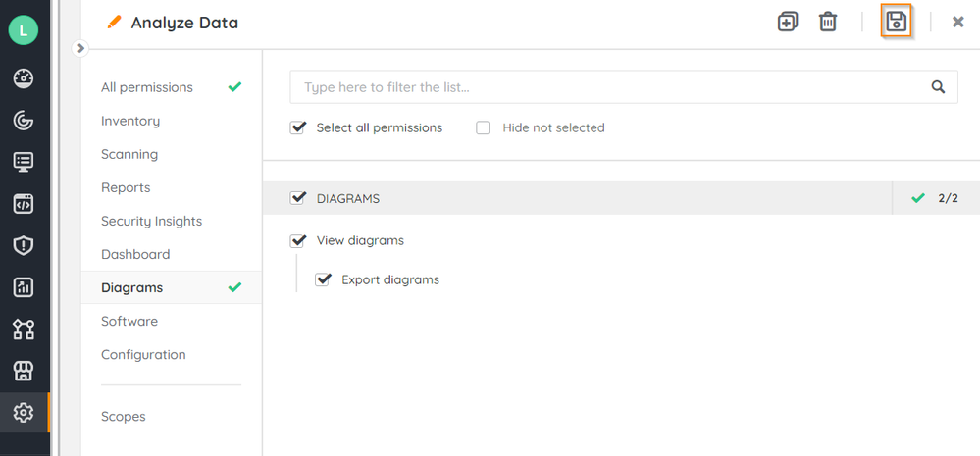
Task: Click the save icon in the header
Action: pyautogui.click(x=897, y=22)
